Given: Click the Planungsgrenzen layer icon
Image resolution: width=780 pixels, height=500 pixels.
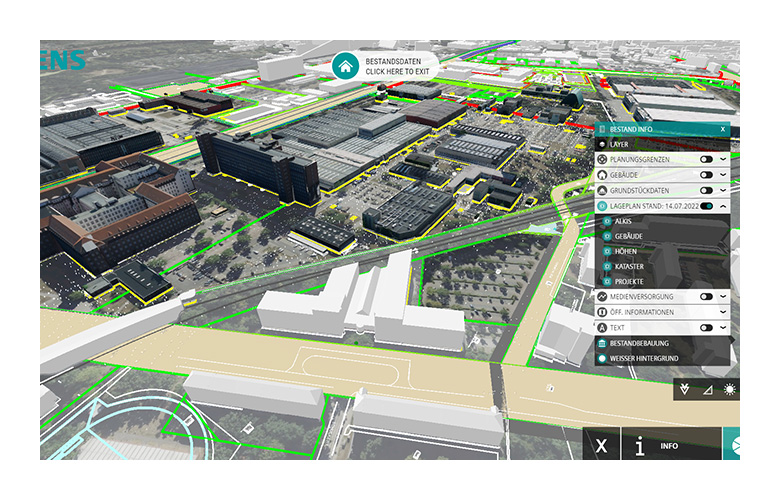Looking at the screenshot, I should pos(602,159).
